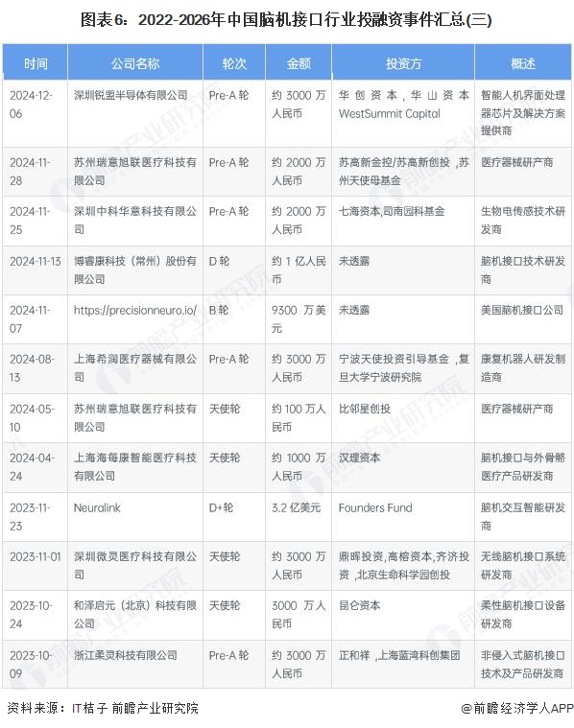Click investor 正和祥,上海蓝湾科创集团
574x728 pixels.
[x=399, y=655]
